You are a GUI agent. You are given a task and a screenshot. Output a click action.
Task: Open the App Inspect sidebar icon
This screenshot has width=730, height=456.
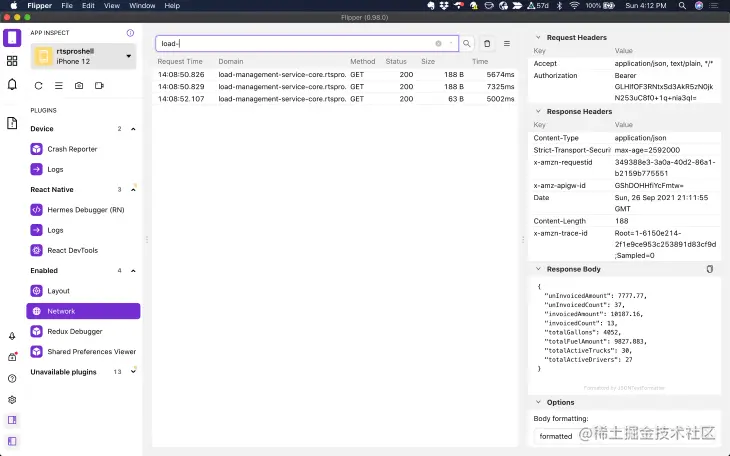pos(12,38)
